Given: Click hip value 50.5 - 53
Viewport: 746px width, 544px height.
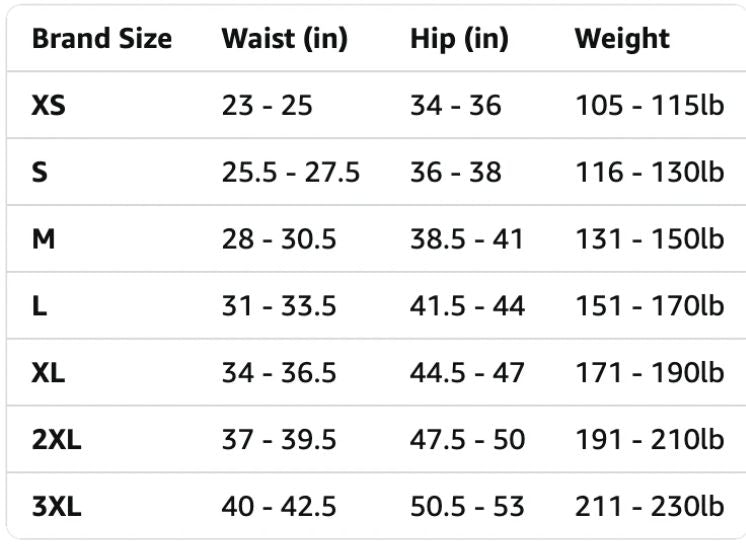Looking at the screenshot, I should 467,507.
